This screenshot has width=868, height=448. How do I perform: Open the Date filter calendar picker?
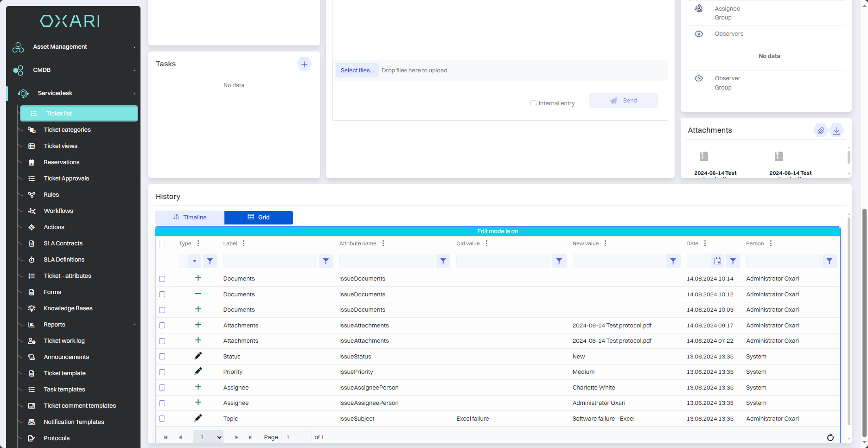(x=717, y=261)
